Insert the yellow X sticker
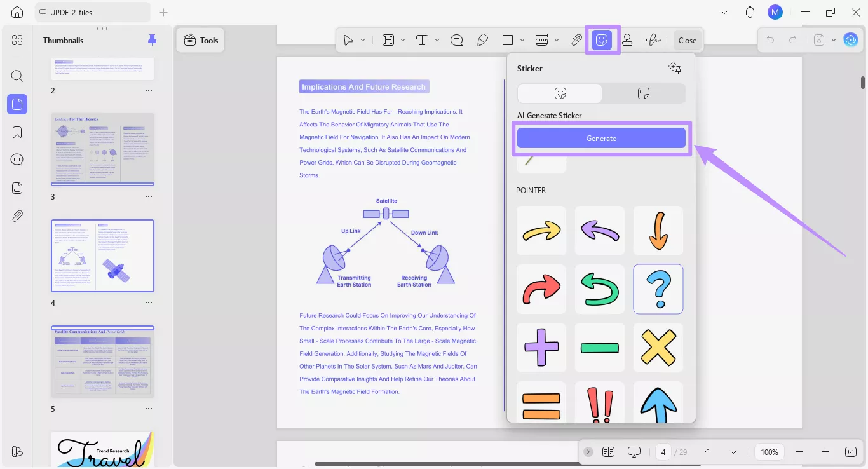Viewport: 868px width, 469px height. click(x=658, y=348)
